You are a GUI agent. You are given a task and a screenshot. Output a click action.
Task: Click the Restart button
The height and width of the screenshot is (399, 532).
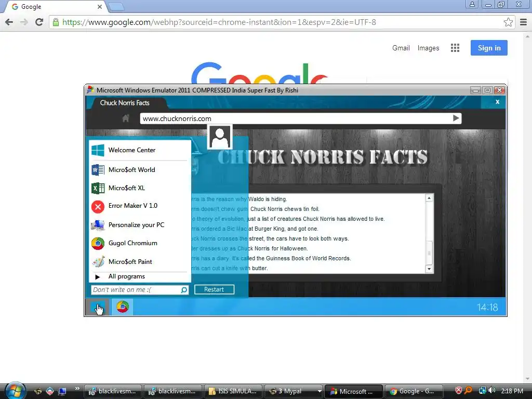(x=214, y=289)
